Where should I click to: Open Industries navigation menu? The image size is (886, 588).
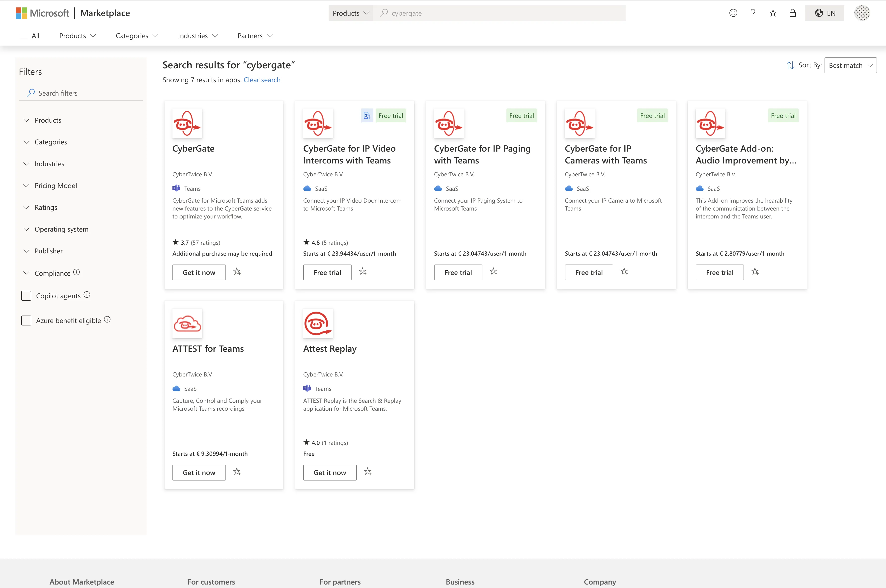click(x=198, y=36)
